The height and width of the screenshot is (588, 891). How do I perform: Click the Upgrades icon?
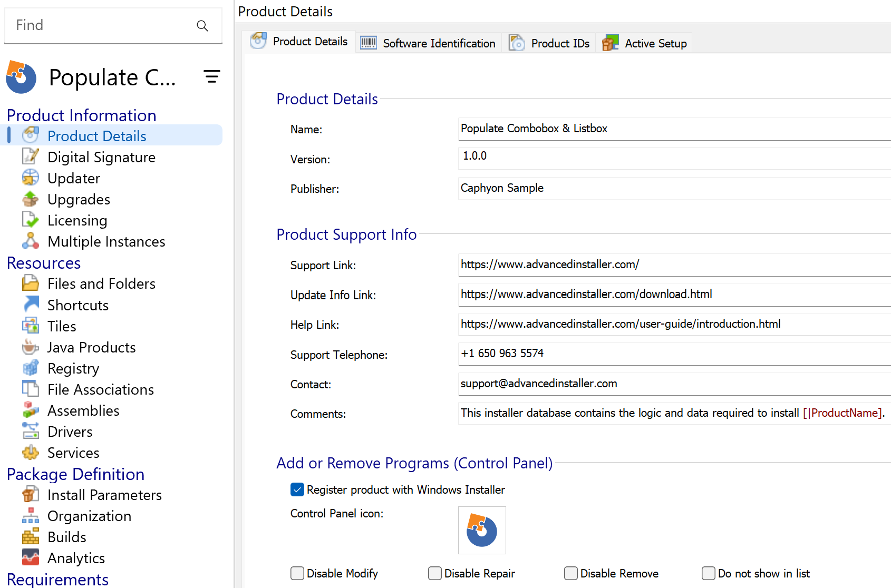point(31,199)
